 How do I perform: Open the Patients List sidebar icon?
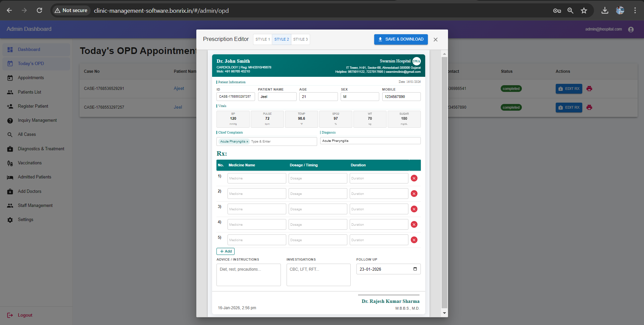[x=10, y=92]
